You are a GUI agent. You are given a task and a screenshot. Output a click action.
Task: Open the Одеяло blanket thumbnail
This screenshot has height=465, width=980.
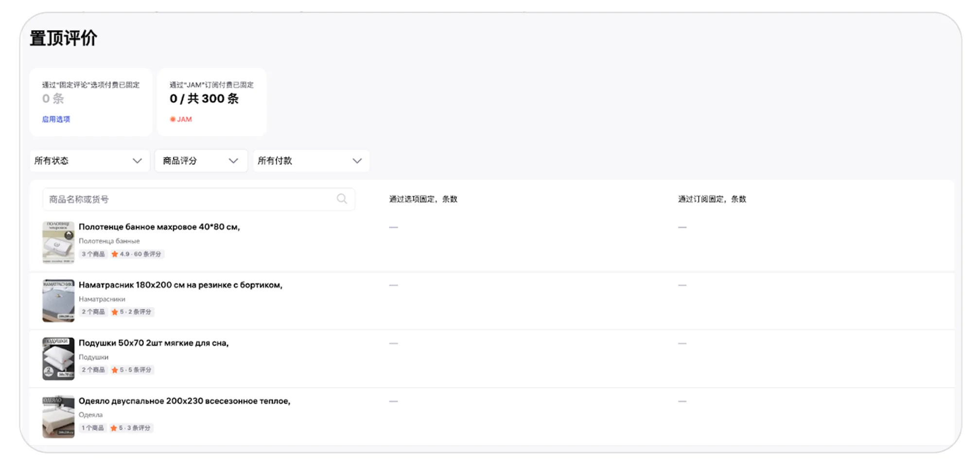[x=58, y=416]
